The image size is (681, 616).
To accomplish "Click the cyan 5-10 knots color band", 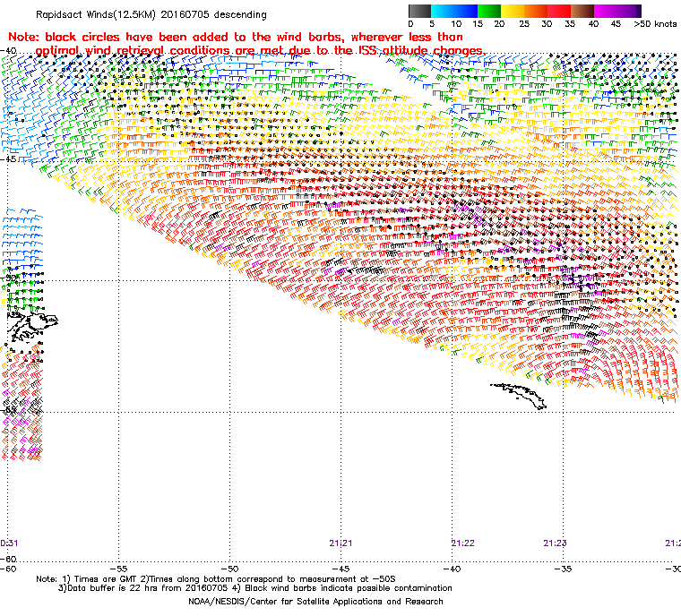I will pos(442,11).
